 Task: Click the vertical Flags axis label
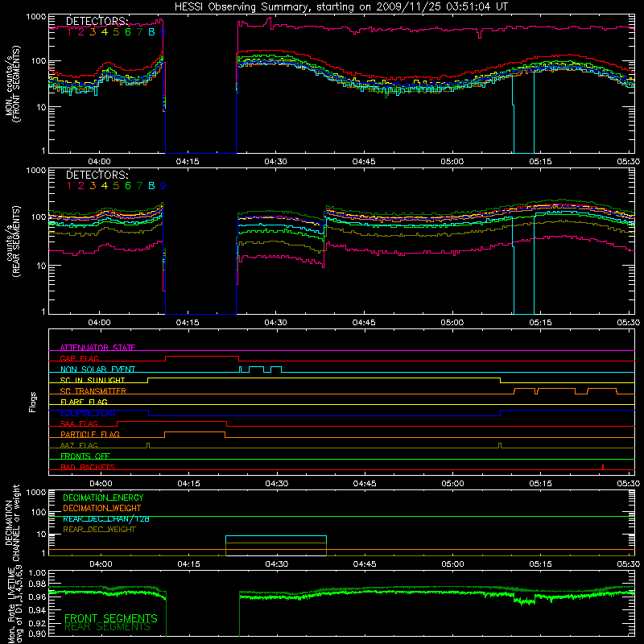click(33, 402)
